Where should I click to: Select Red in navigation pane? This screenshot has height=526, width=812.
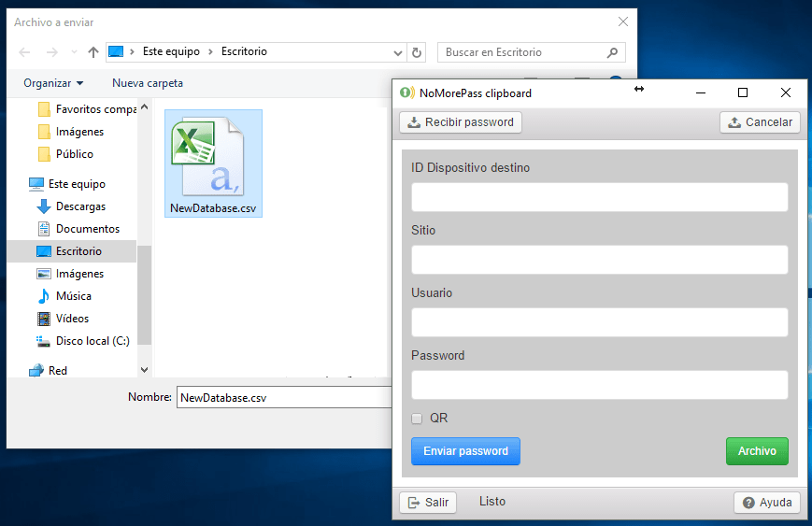click(49, 371)
